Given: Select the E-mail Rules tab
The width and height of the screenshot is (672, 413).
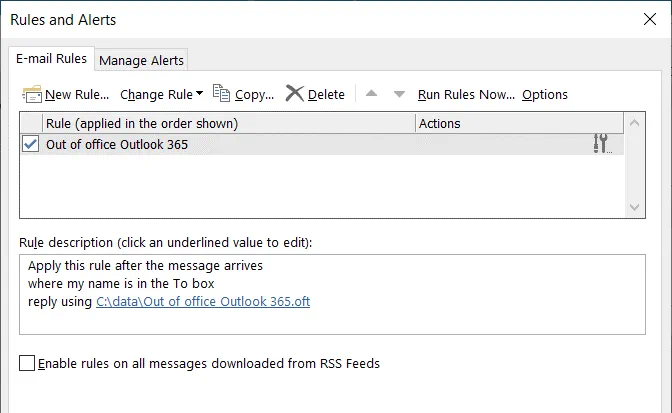Looking at the screenshot, I should click(51, 59).
